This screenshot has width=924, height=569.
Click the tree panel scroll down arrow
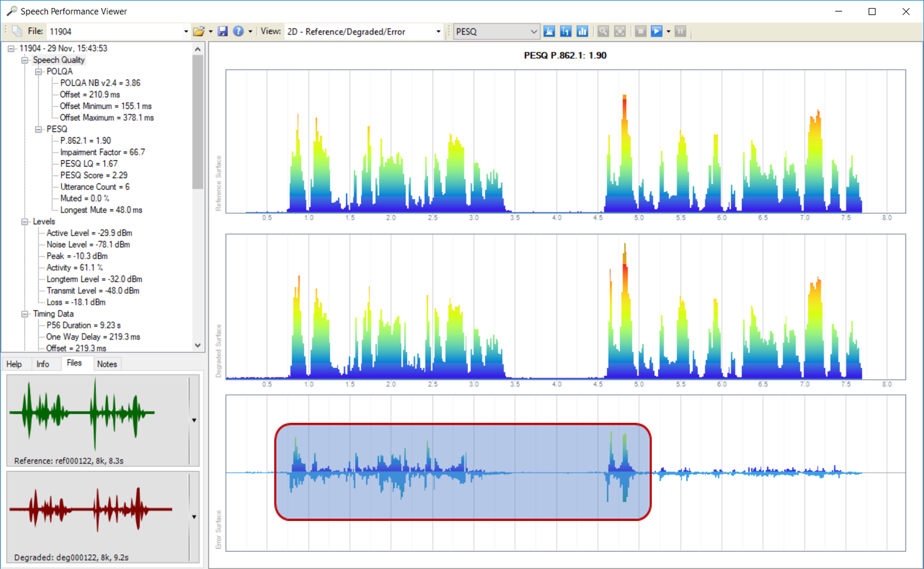[198, 345]
